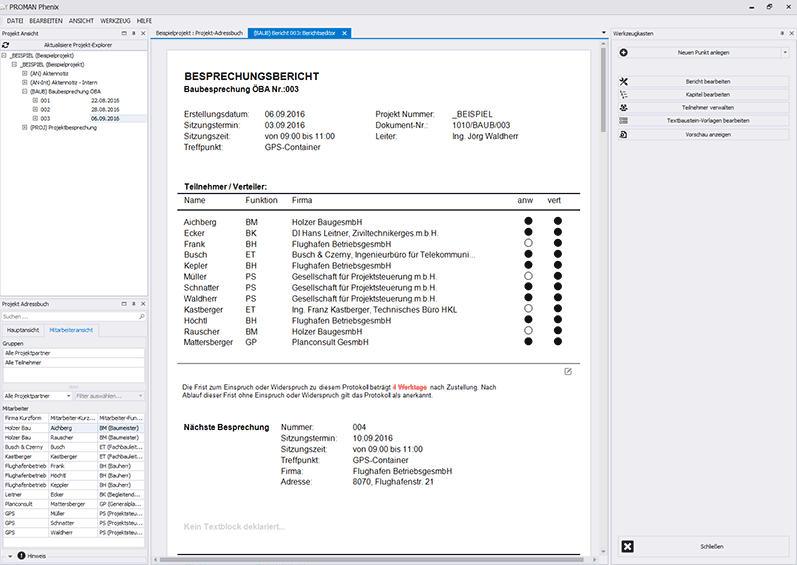797x565 pixels.
Task: Select the Alle Teilnehmer group
Action: pos(74,363)
